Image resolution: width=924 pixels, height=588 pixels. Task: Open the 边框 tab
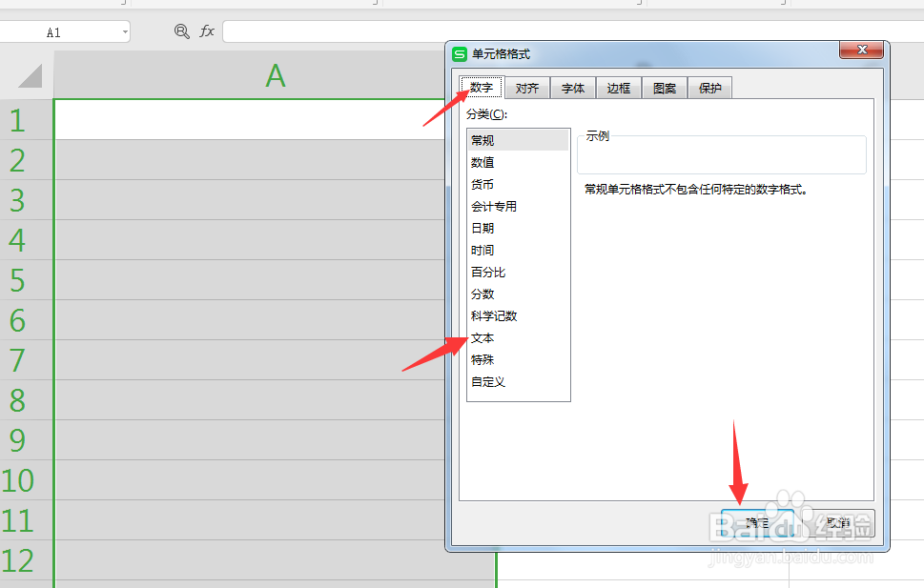[x=618, y=87]
